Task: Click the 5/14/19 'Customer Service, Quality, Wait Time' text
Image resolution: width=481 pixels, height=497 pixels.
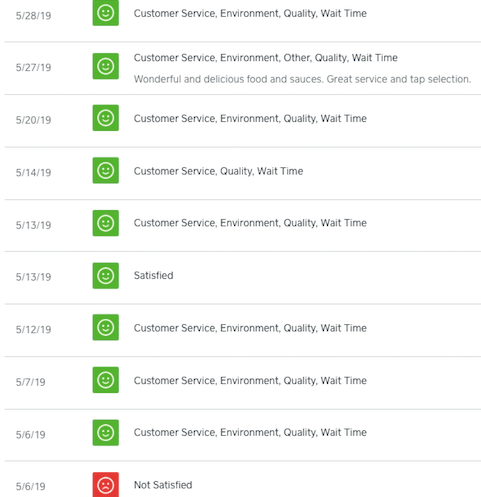Action: (x=218, y=171)
